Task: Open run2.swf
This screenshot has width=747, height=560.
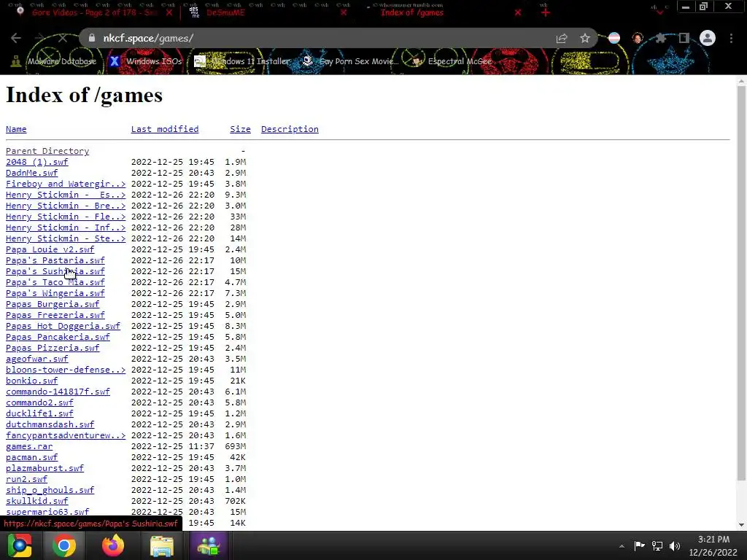Action: point(26,480)
